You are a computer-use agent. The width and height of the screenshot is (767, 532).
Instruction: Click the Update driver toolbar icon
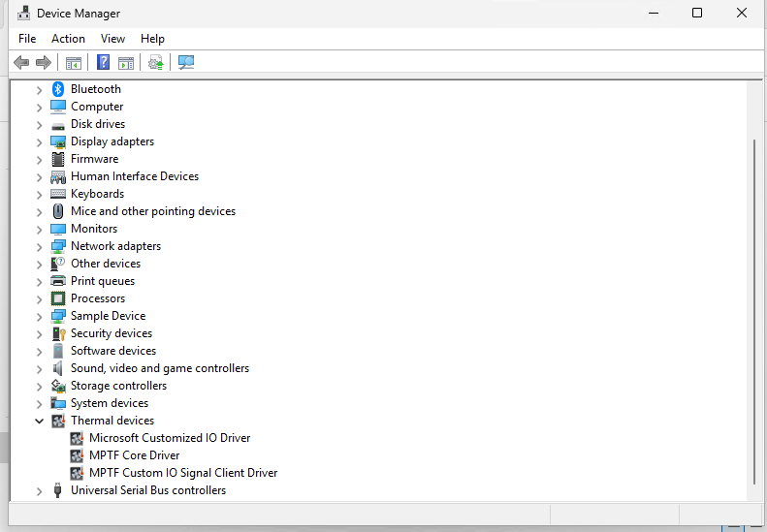click(155, 63)
